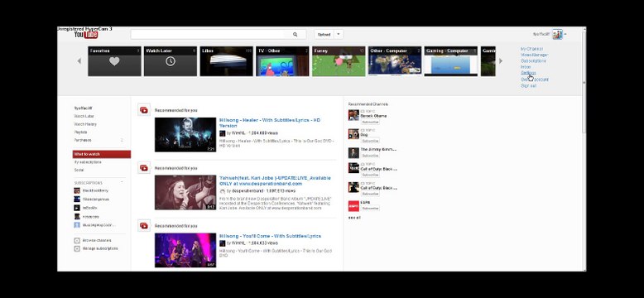The image size is (644, 298).
Task: Click the YouTube logo
Action: tap(86, 35)
